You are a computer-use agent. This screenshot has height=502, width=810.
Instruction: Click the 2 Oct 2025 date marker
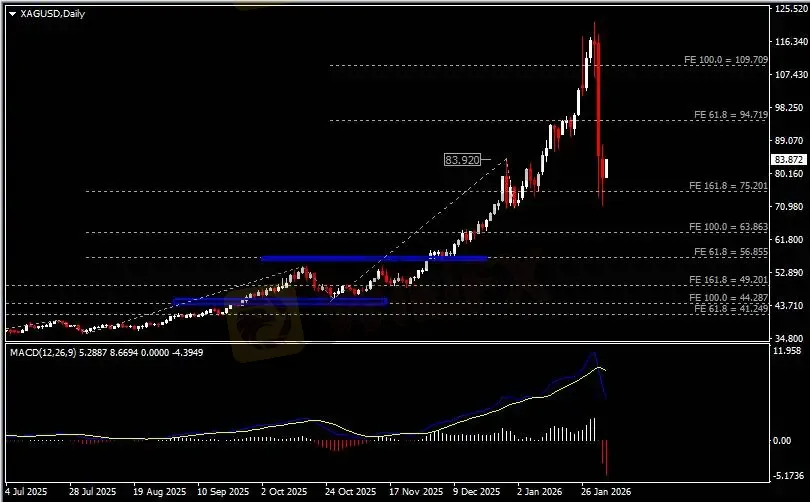coord(284,491)
